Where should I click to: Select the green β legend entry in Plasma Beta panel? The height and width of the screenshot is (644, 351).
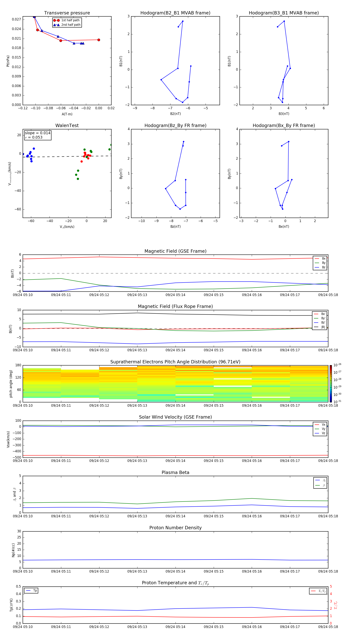[320, 485]
